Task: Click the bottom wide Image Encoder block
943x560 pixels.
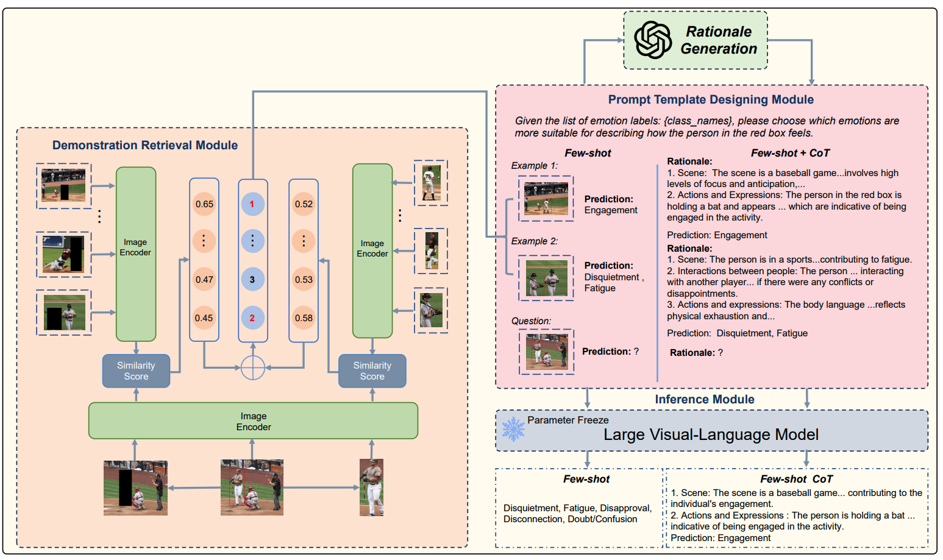Action: pos(254,421)
